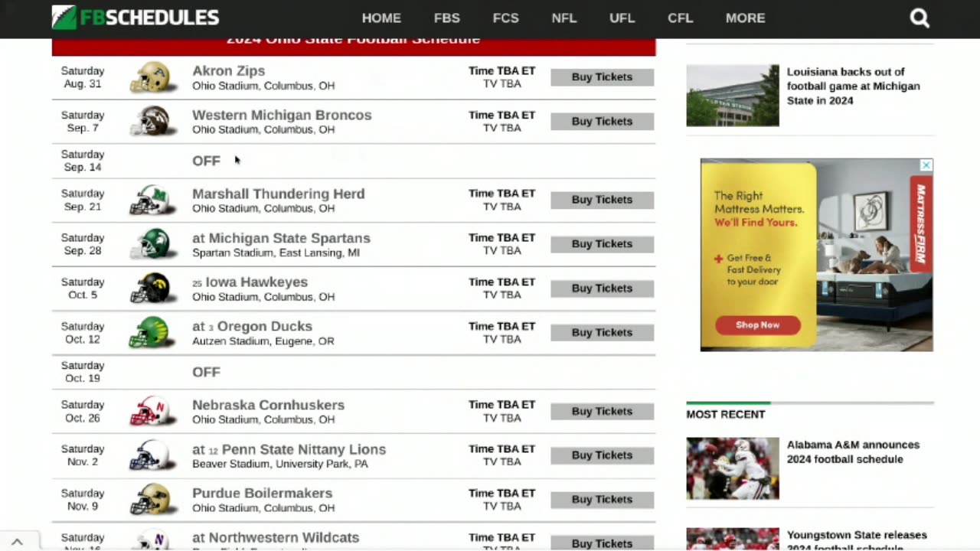Select Time TBA ET for Akron game

tap(501, 70)
